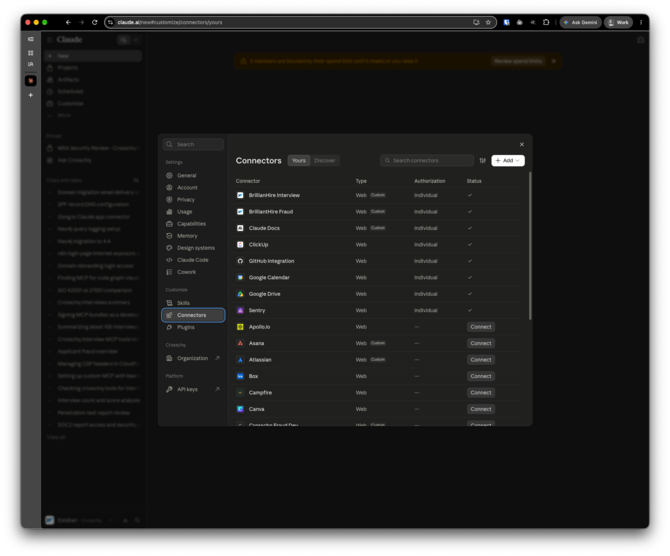Click the Apollo.io connector icon
Screen dimensions: 670x556
240,327
